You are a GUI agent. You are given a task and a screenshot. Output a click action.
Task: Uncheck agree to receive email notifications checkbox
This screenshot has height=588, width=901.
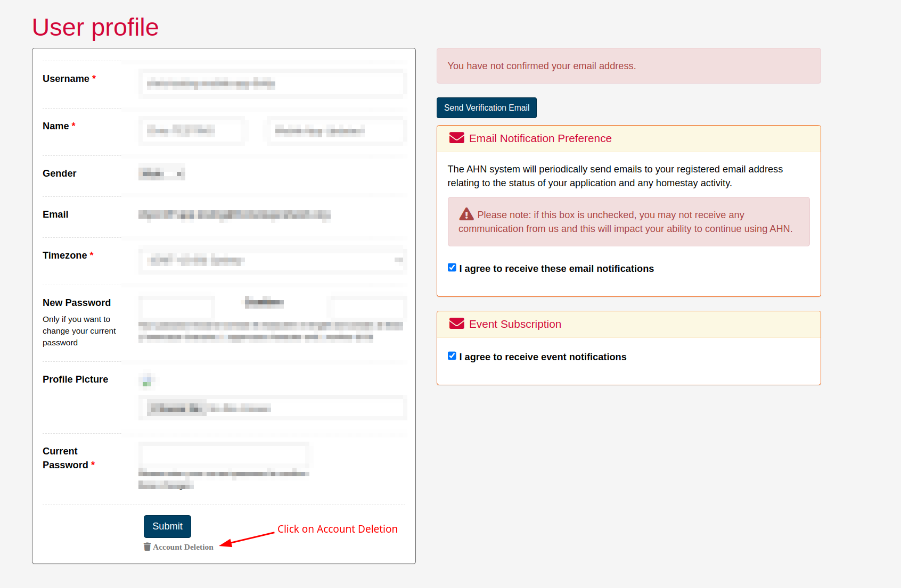coord(452,268)
